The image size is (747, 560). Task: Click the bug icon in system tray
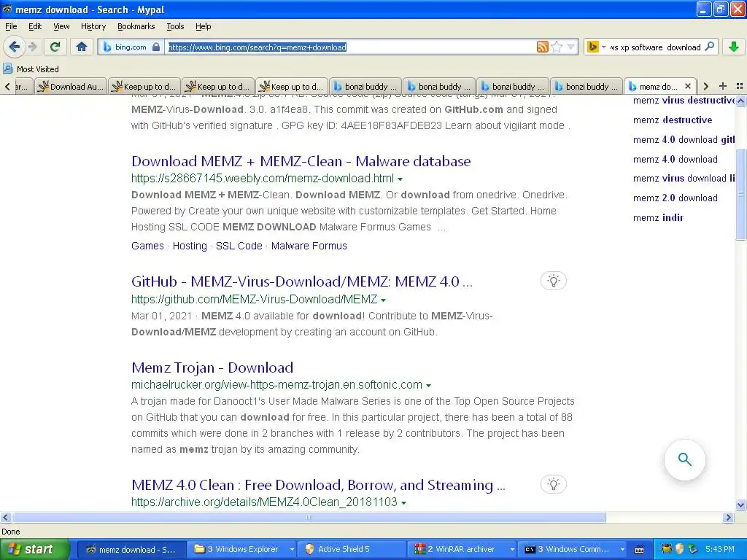click(667, 549)
